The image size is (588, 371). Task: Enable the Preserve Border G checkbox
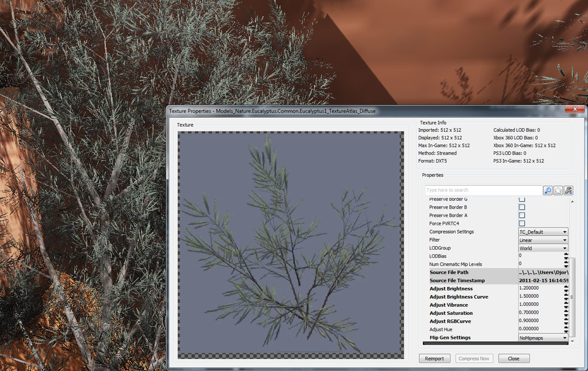click(522, 199)
